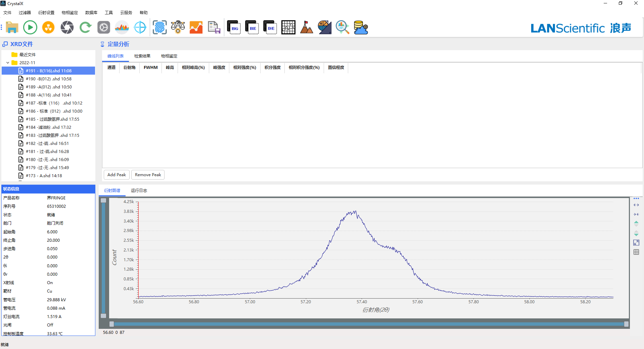Screen dimensions: 644x349
Task: Open the 数据库 menu
Action: [x=91, y=13]
